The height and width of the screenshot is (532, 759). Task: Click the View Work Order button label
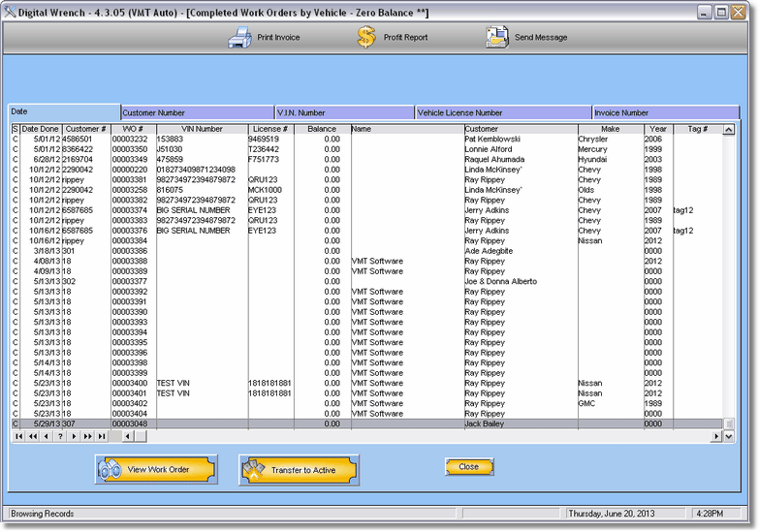point(158,470)
